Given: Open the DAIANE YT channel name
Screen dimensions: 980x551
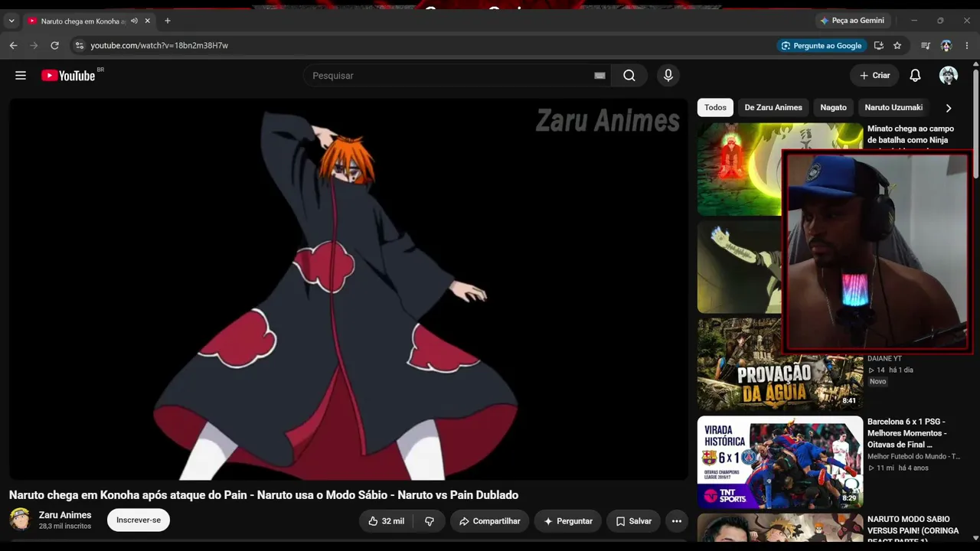Looking at the screenshot, I should [x=884, y=358].
